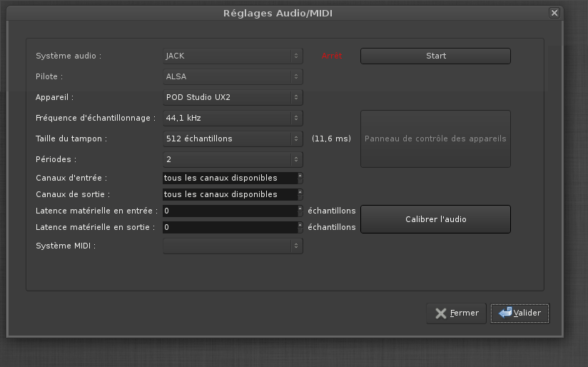Open the Système audio JACK dropdown
588x367 pixels.
(x=233, y=56)
